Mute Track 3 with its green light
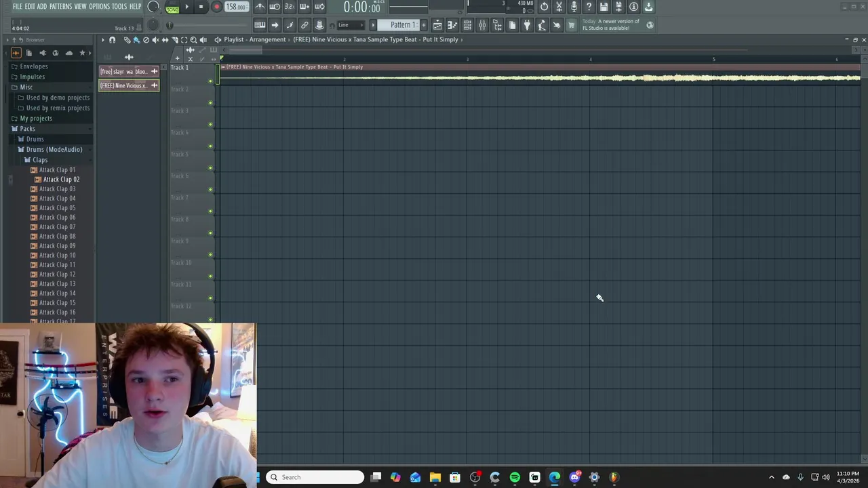The height and width of the screenshot is (488, 868). [210, 125]
